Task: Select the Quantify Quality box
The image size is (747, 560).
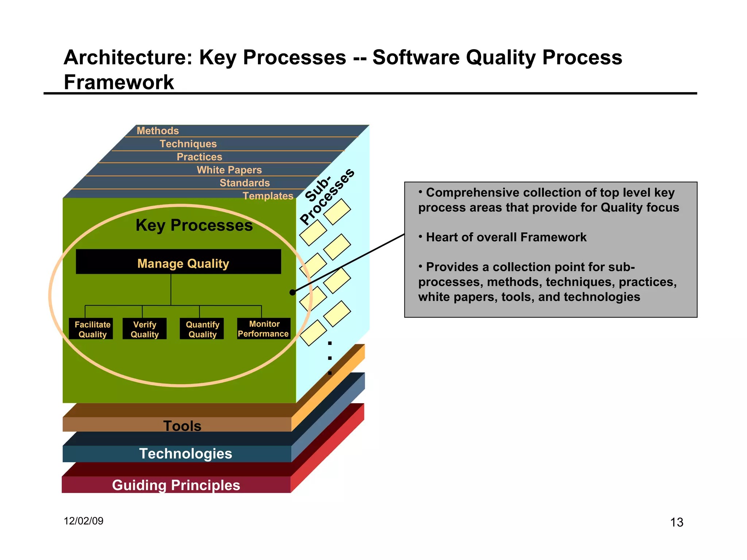Action: coord(202,329)
